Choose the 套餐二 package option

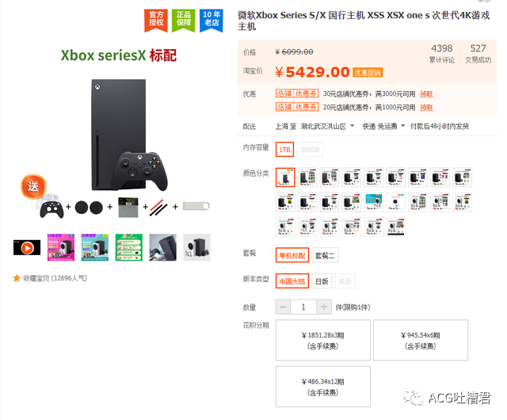(325, 255)
